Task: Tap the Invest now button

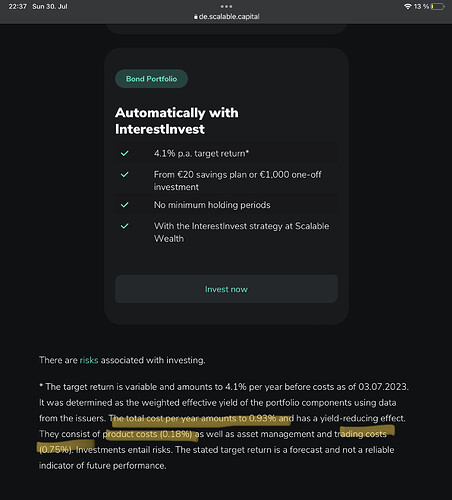Action: click(x=226, y=289)
